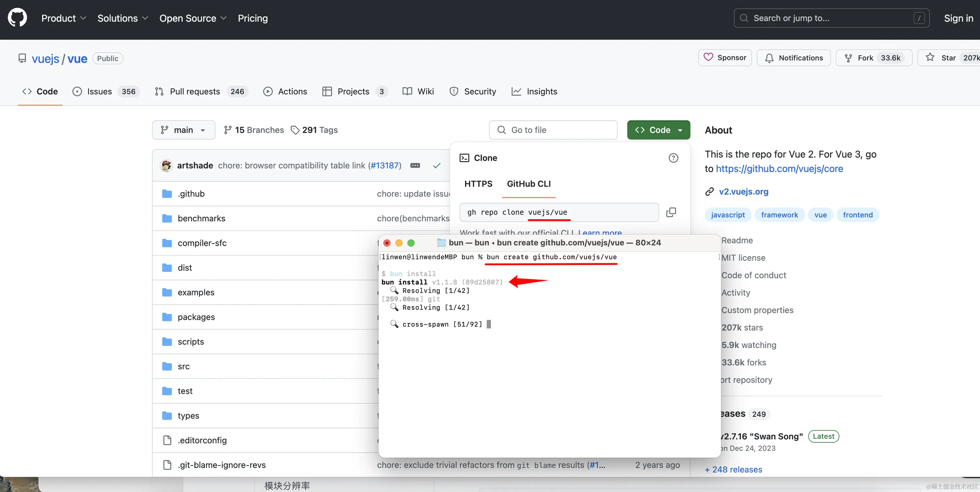Open the scripts folder
Screen dimensions: 980x492
191,342
